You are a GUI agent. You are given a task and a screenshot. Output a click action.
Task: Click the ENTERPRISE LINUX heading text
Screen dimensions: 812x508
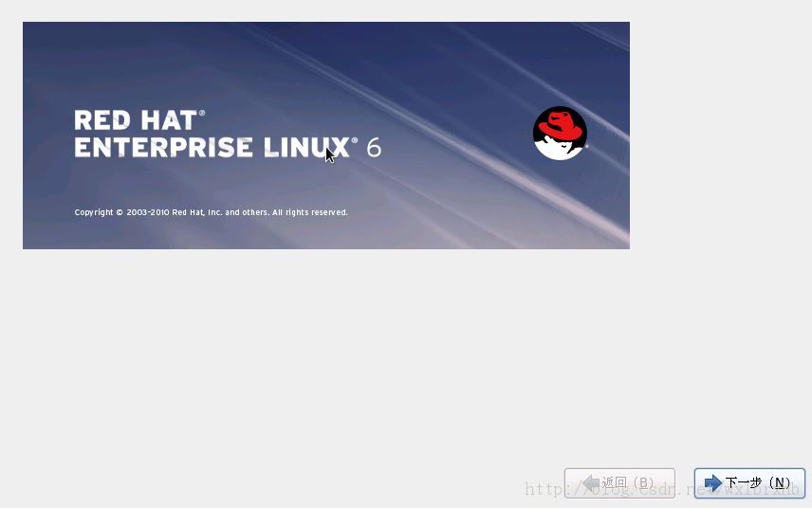(x=212, y=148)
